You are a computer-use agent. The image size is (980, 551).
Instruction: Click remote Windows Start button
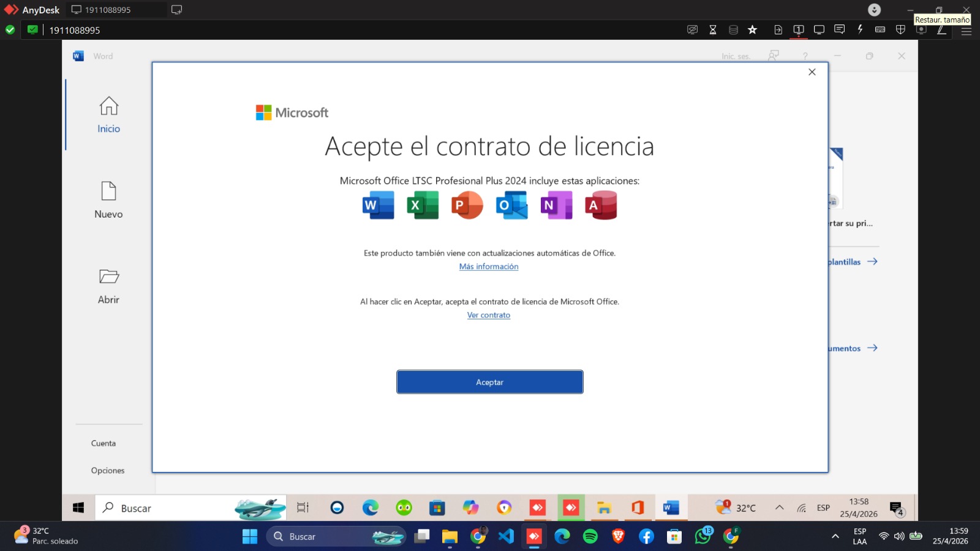point(78,508)
